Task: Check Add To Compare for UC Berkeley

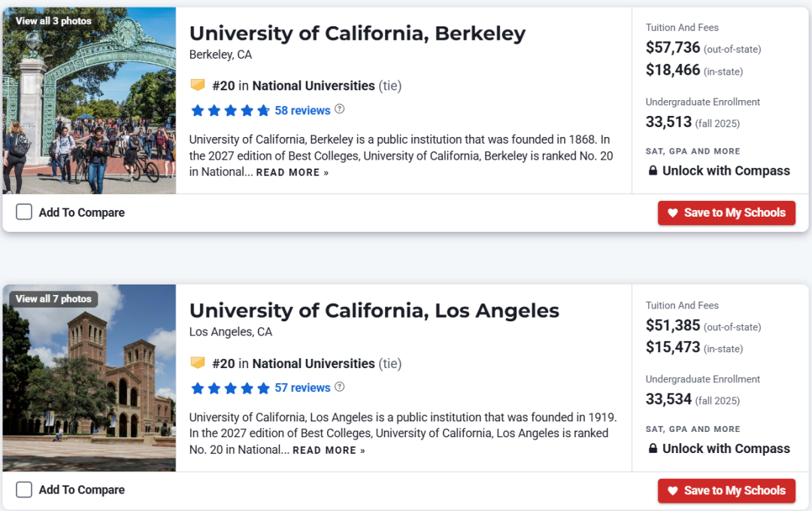Action: (x=24, y=212)
